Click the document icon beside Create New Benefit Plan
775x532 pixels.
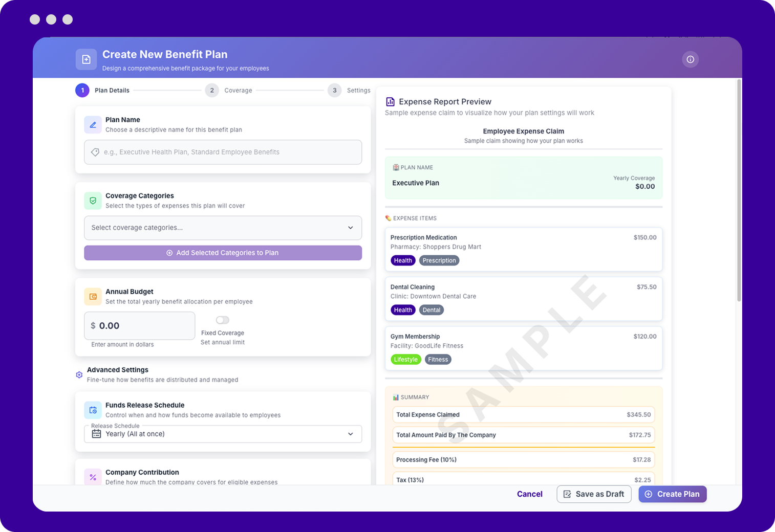pyautogui.click(x=86, y=59)
